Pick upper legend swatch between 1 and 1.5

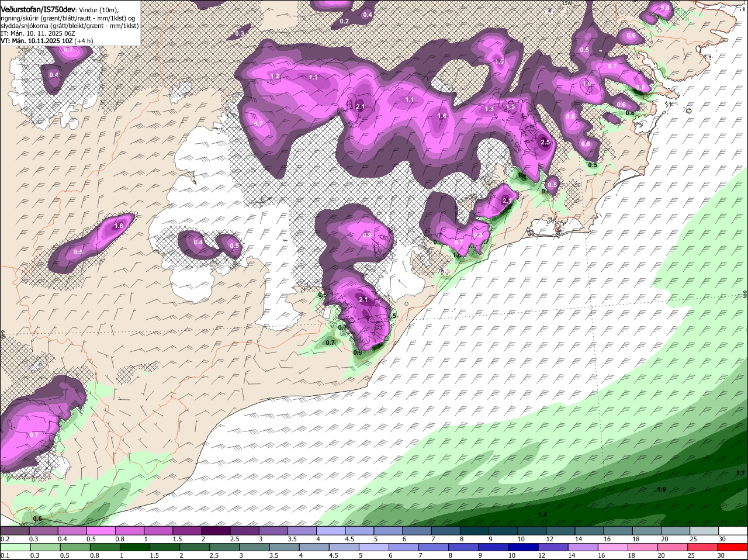point(160,531)
